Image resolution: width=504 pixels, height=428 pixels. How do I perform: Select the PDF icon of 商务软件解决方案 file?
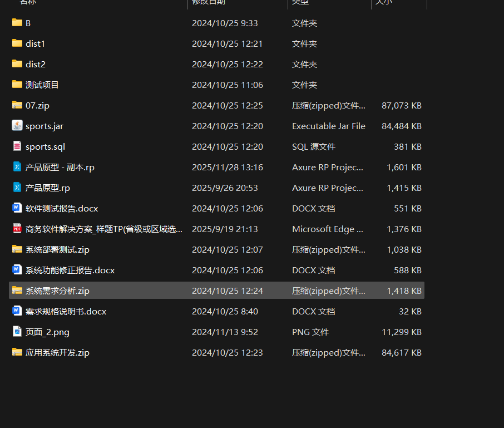(17, 229)
